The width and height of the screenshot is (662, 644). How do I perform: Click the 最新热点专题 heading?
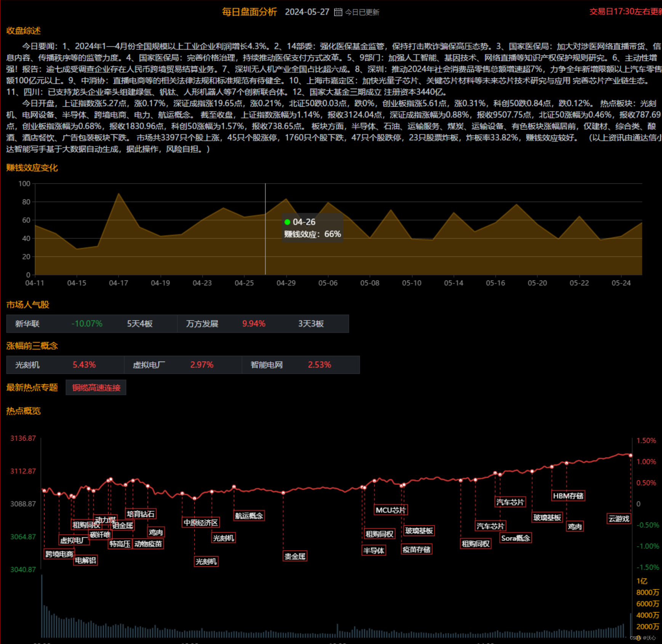[x=32, y=387]
